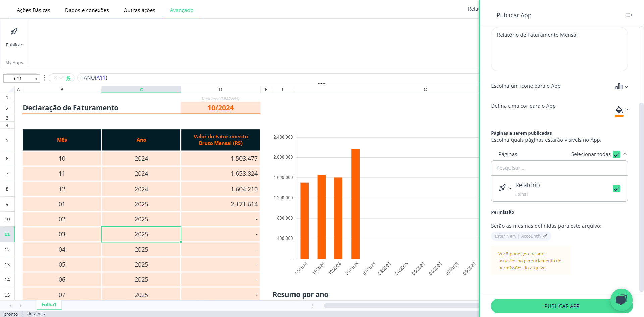Collapse the Páginas list chevron
Viewport: 644px width, 317px height.
coord(625,154)
